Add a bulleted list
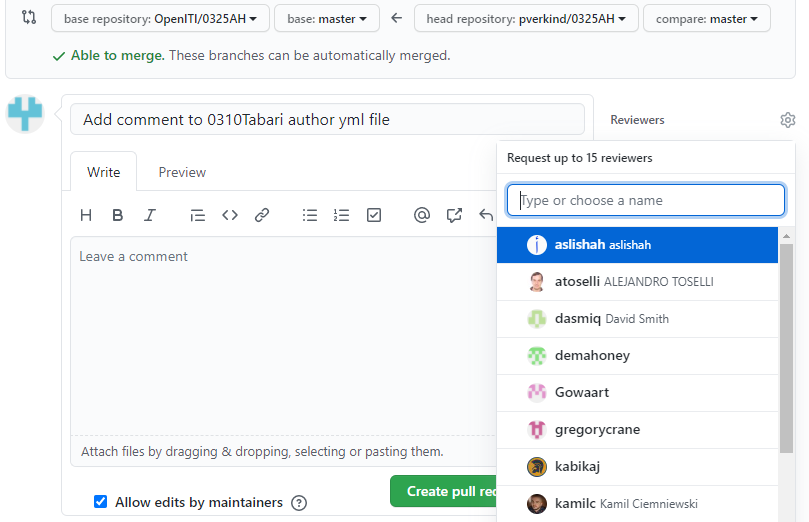 tap(310, 215)
